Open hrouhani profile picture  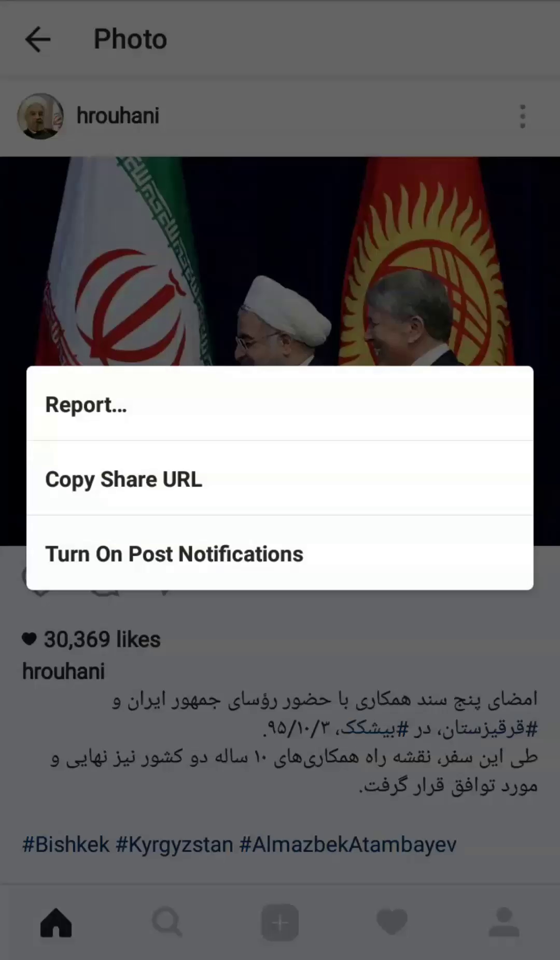click(x=40, y=116)
